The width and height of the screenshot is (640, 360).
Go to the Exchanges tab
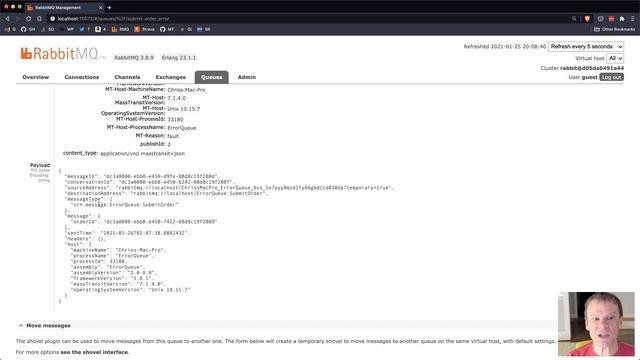(x=171, y=77)
